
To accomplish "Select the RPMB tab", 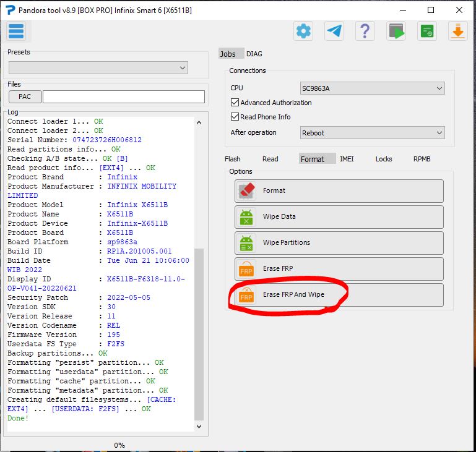I will [x=422, y=159].
